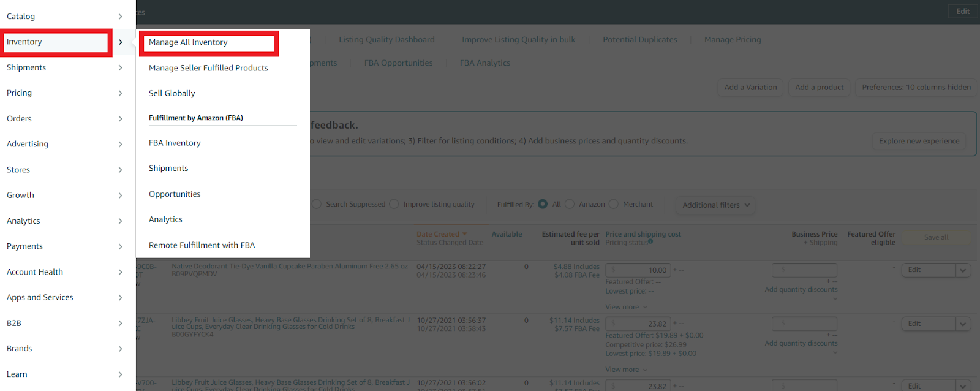
Task: Click the Add a product button
Action: (x=820, y=88)
